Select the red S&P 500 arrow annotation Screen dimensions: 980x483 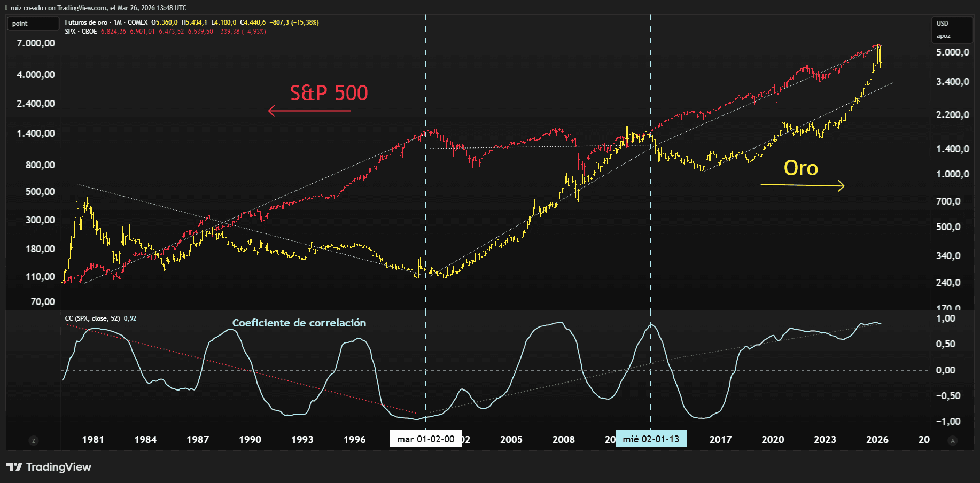pyautogui.click(x=309, y=111)
